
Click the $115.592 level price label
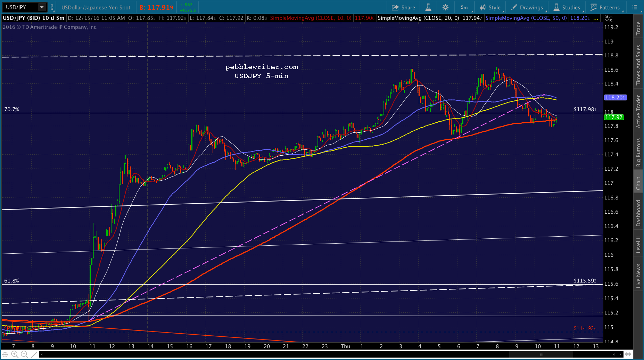[x=585, y=281]
